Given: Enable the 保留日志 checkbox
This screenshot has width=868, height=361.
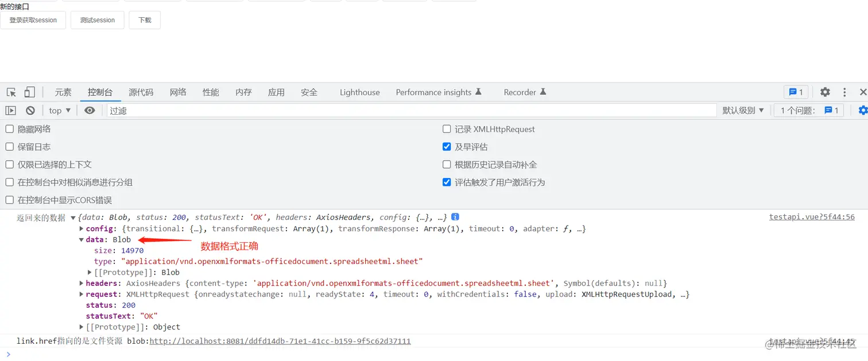Looking at the screenshot, I should pyautogui.click(x=10, y=147).
